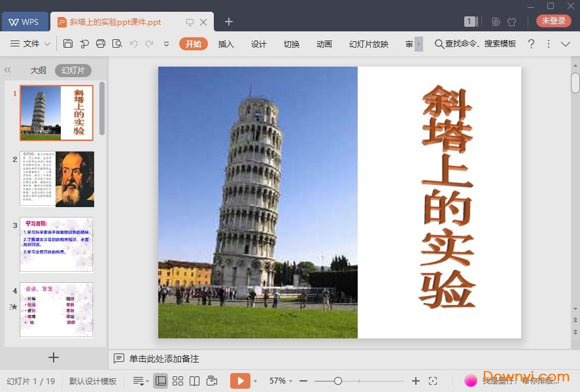Select slide 3 thumbnail with learning objectives
This screenshot has height=392, width=580.
coord(56,244)
